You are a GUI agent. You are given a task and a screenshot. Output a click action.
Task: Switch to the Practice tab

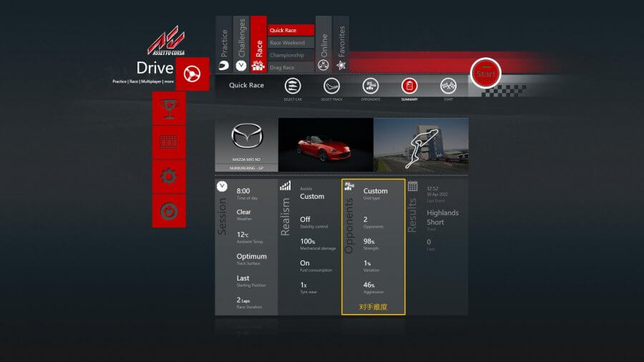click(224, 44)
